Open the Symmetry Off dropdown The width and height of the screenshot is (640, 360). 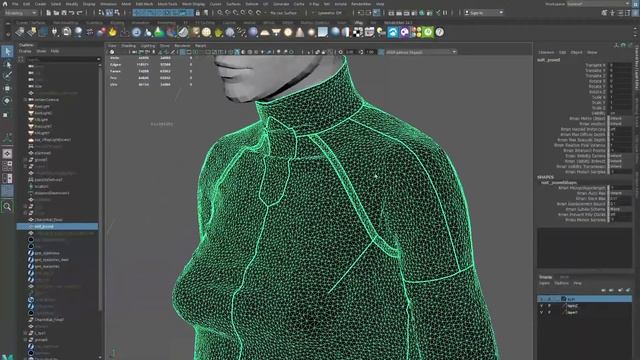[328, 13]
